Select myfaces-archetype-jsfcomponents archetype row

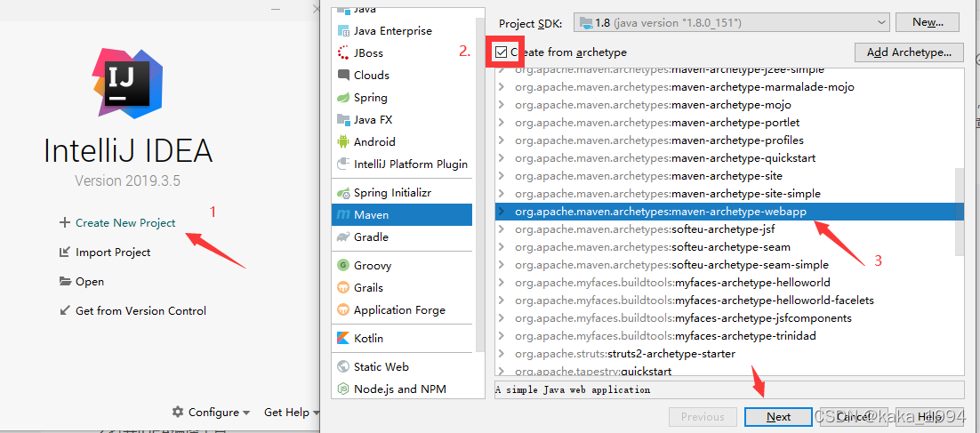click(725, 318)
